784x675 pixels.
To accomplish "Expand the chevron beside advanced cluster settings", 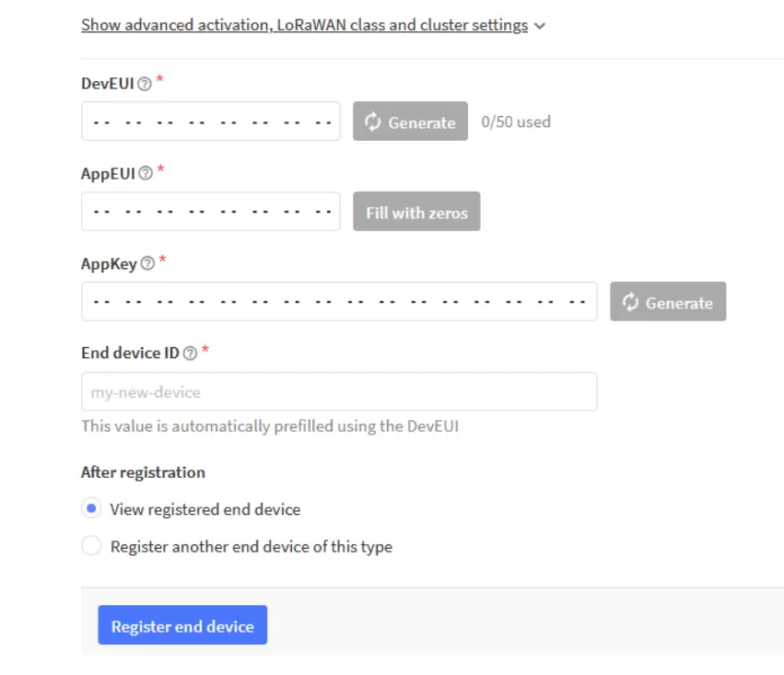I will [540, 26].
